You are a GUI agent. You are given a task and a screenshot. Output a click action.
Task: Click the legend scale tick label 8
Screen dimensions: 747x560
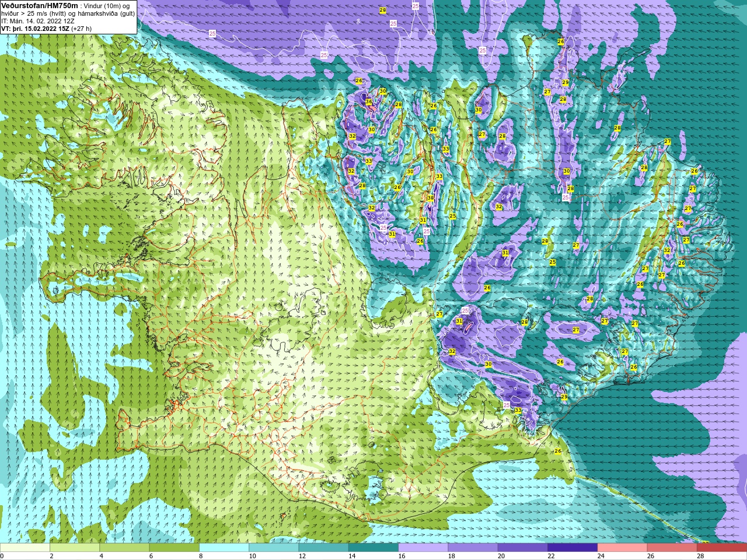tap(201, 556)
